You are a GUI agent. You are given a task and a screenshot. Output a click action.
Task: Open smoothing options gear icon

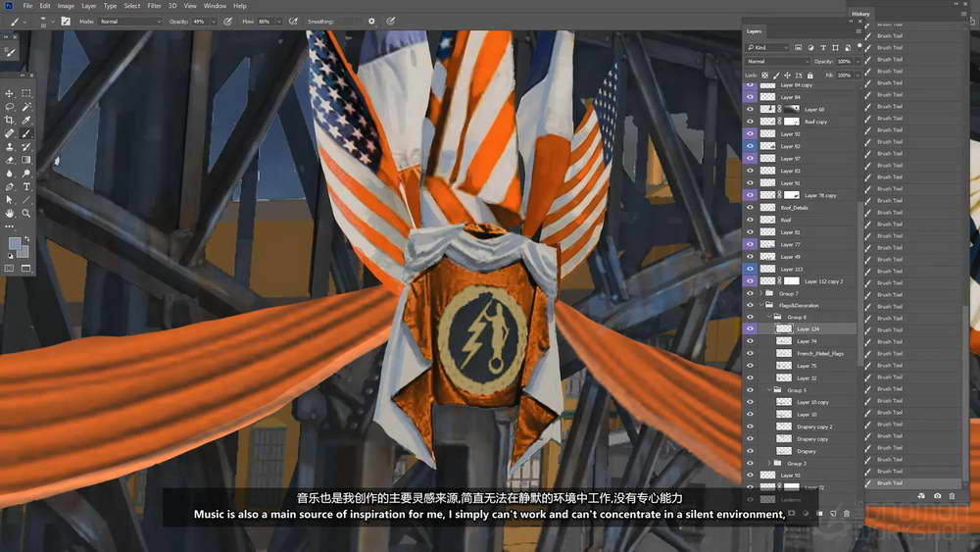pyautogui.click(x=371, y=22)
